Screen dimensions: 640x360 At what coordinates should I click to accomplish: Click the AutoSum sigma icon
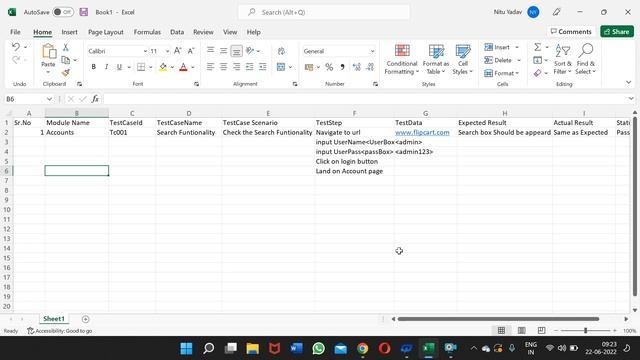[538, 47]
